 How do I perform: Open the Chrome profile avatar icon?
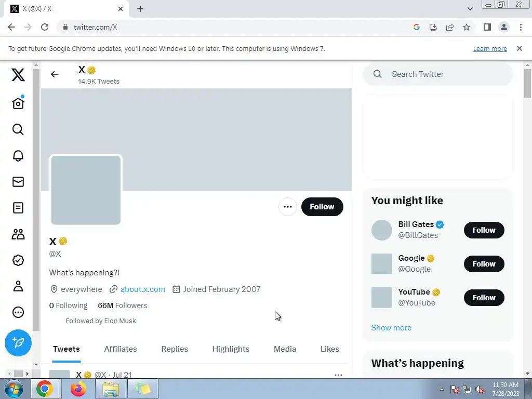pyautogui.click(x=504, y=27)
